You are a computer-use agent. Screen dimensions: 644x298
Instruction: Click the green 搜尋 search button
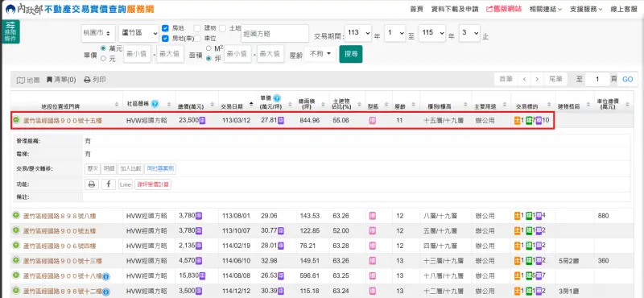351,54
